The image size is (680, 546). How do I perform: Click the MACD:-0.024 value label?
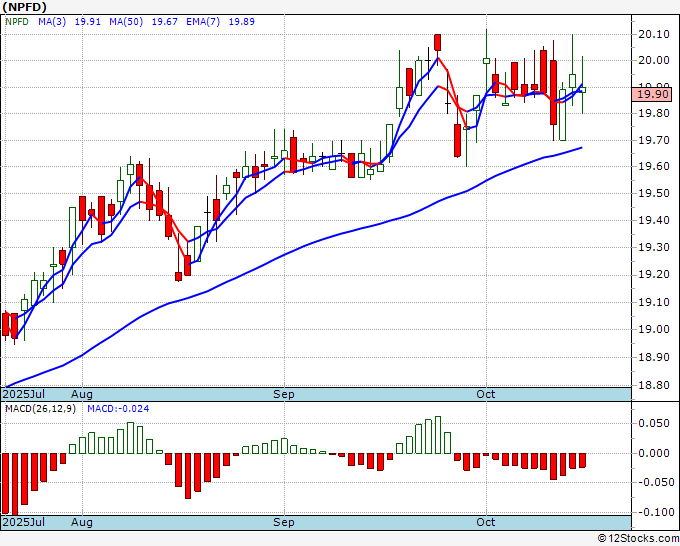[118, 409]
